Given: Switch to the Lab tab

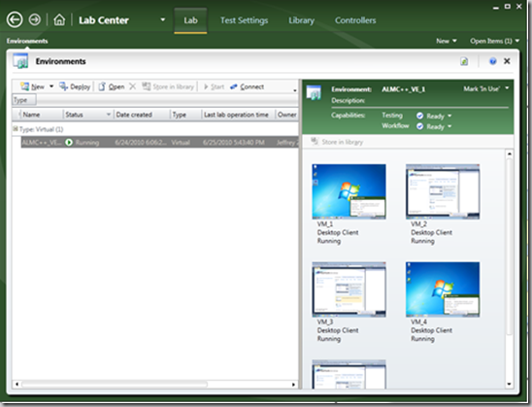Looking at the screenshot, I should [190, 20].
